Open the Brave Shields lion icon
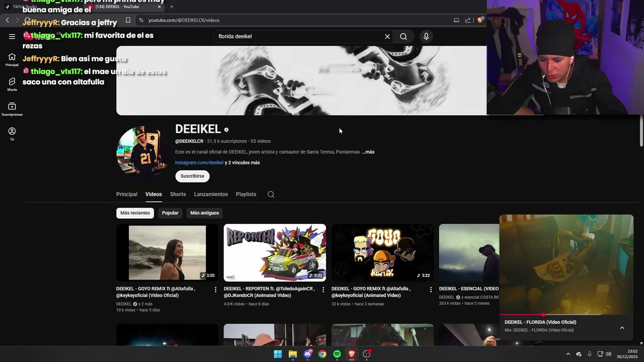Viewport: 644px width, 362px height. coord(480,20)
